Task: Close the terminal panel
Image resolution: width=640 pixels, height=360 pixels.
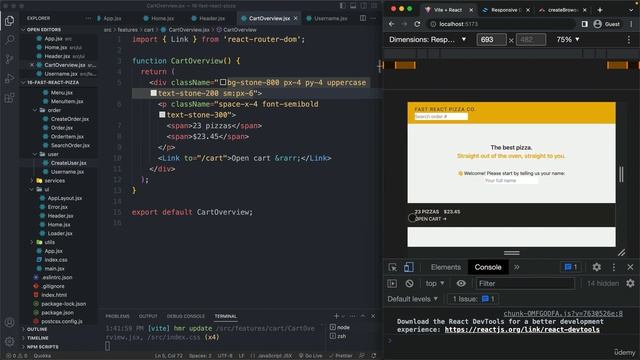Action: pos(373,316)
